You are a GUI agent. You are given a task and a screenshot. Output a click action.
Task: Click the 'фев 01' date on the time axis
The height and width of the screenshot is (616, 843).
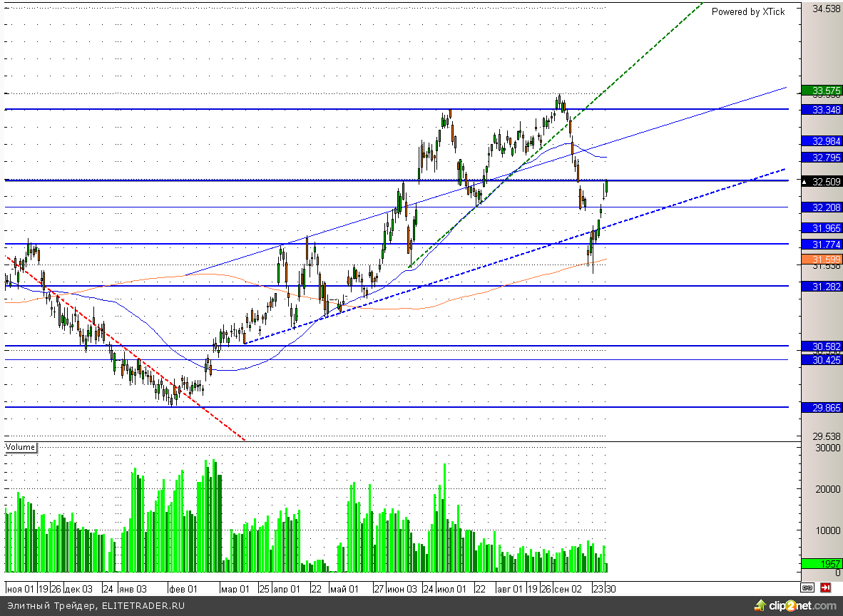pos(182,589)
